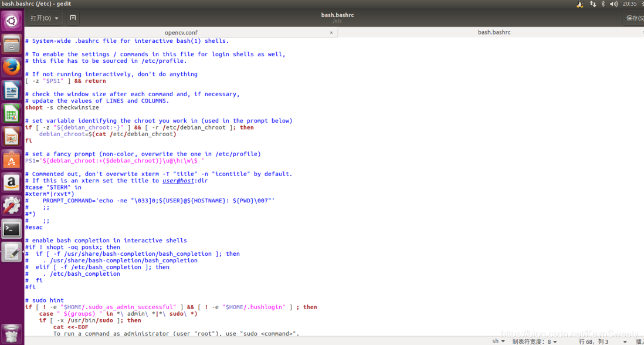
Task: Click the '#if ! shopt -oq posix; then' line
Action: (x=73, y=247)
